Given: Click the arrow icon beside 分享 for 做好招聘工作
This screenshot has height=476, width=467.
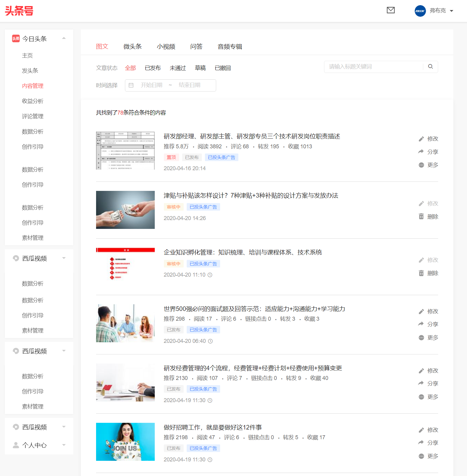Looking at the screenshot, I should click(x=421, y=443).
